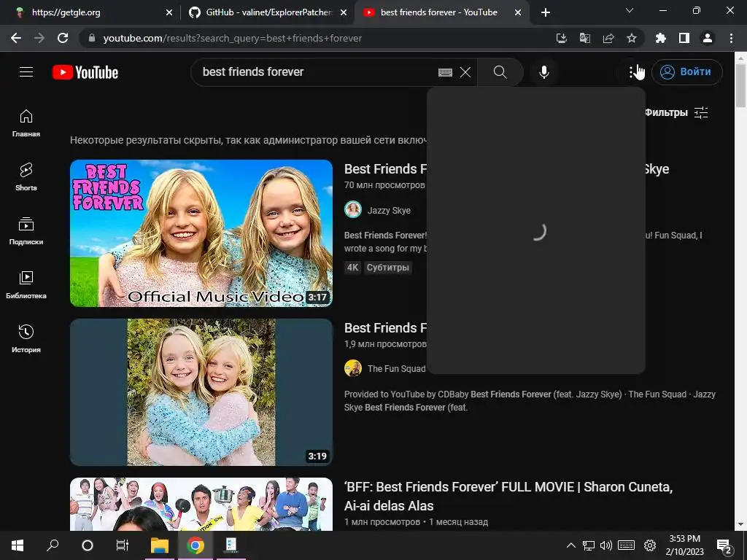This screenshot has width=747, height=560.
Task: Open Подписки in the sidebar
Action: coord(26,231)
